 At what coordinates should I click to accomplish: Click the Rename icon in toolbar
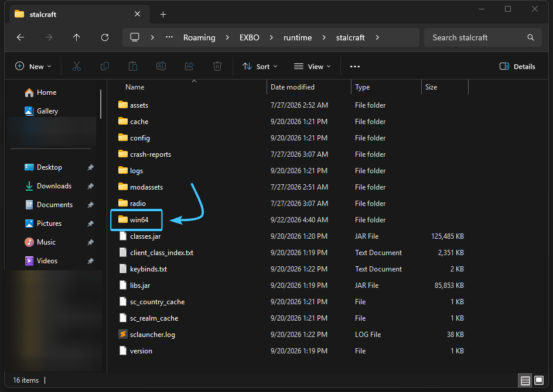[161, 66]
